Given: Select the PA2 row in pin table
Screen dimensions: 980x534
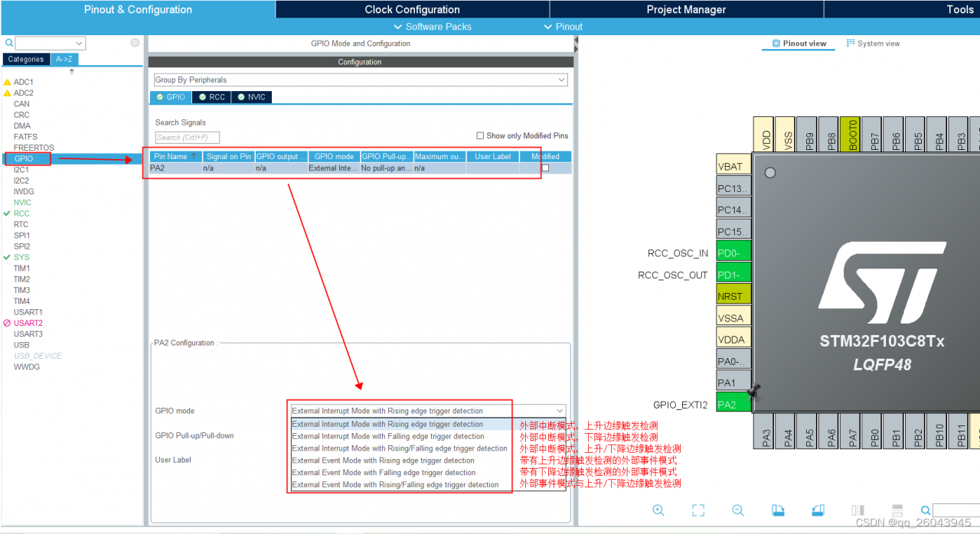Looking at the screenshot, I should tap(360, 168).
